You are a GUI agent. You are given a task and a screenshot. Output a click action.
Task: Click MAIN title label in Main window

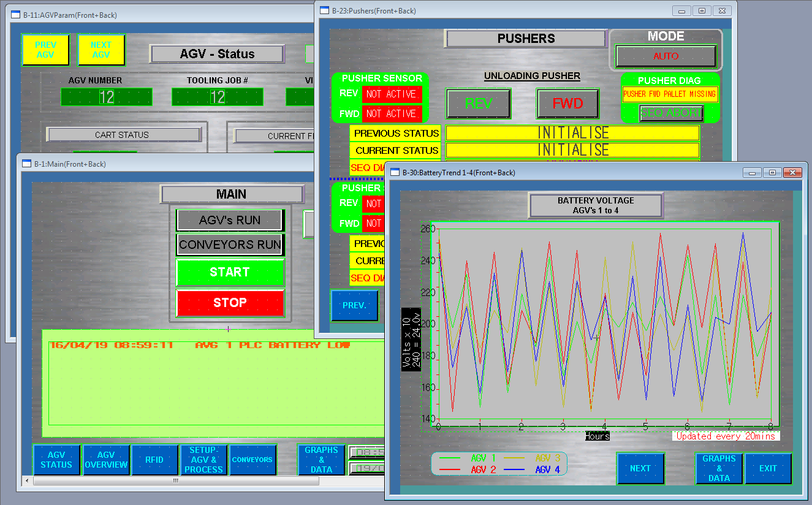pos(232,194)
